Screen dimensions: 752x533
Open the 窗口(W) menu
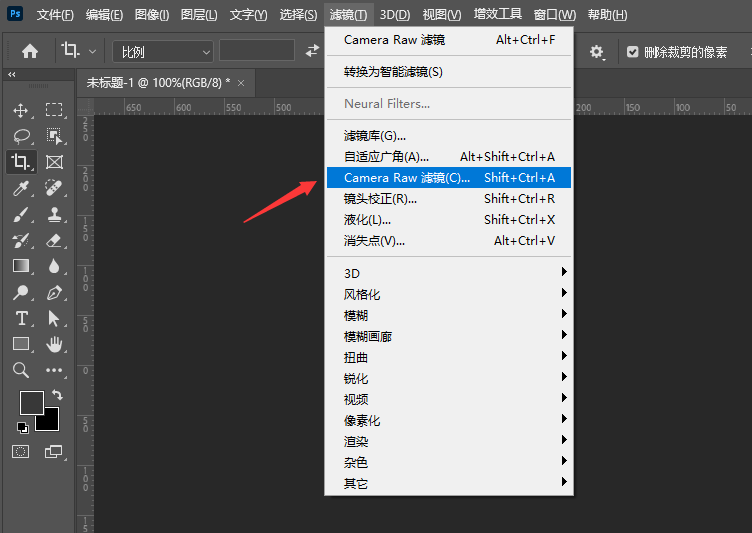(555, 14)
